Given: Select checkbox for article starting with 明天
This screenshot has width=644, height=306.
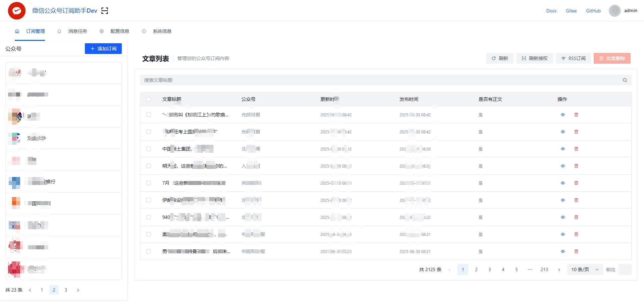Looking at the screenshot, I should pos(149,166).
